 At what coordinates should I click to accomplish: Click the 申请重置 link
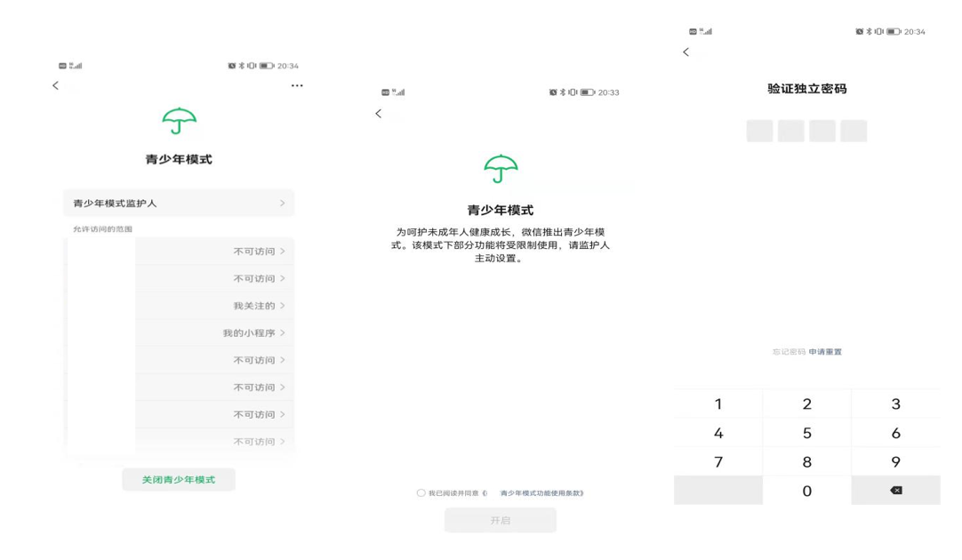tap(825, 352)
